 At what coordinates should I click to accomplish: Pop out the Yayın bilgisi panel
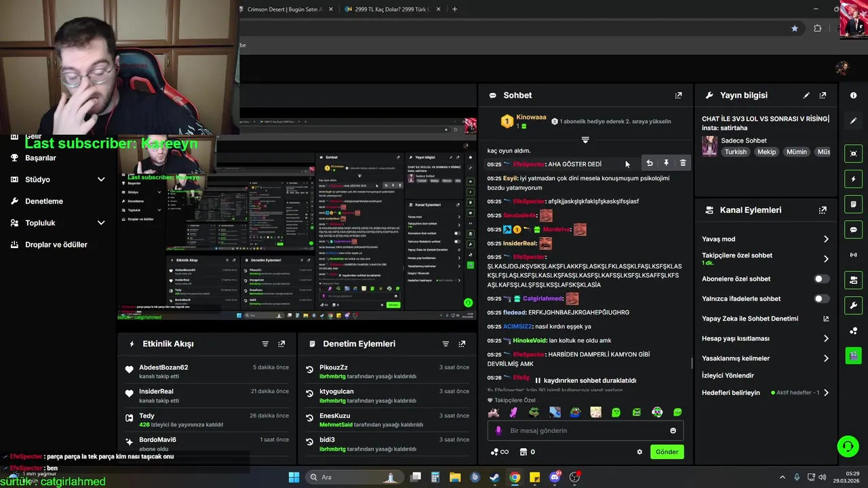coord(823,96)
